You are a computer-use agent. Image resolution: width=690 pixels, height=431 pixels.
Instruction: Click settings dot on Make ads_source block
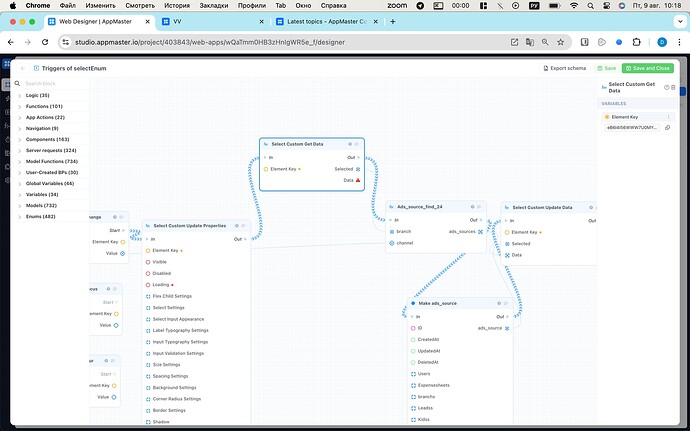499,303
